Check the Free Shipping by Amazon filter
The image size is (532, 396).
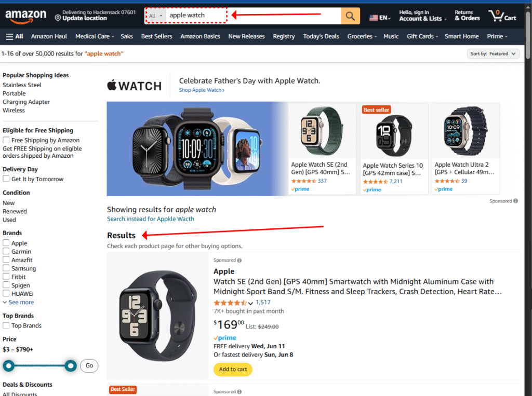coord(7,140)
